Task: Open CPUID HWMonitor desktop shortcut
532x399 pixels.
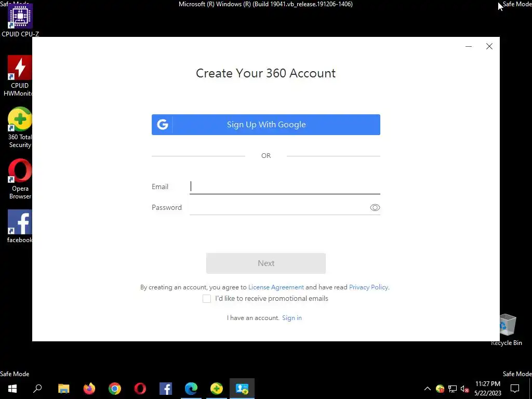Action: click(19, 76)
